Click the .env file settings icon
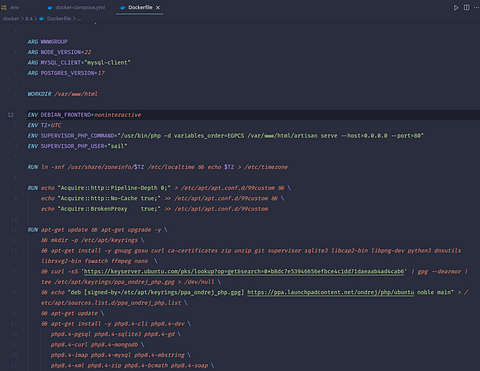 tap(4, 7)
